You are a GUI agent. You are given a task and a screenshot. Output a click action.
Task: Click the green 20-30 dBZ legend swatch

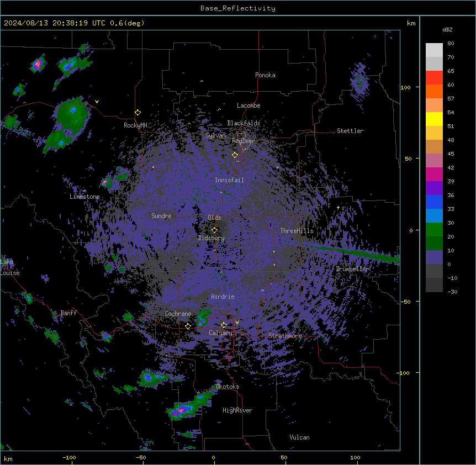click(x=434, y=230)
